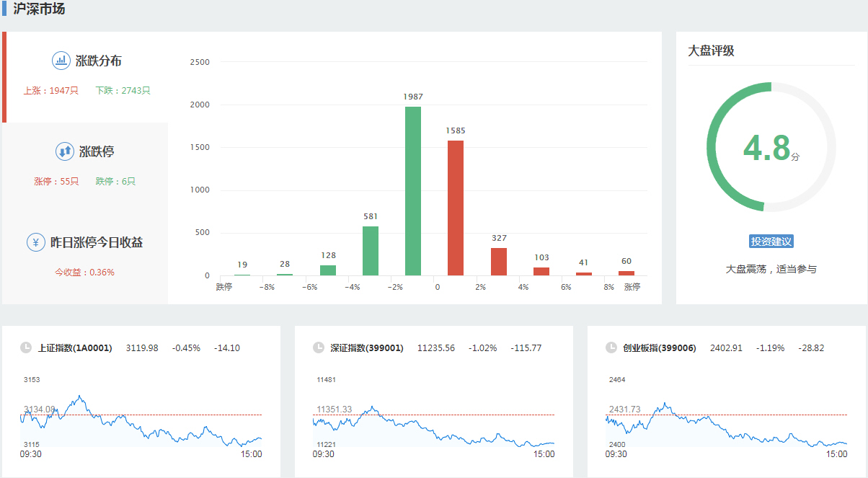
Task: Open the 昨日涨停今日收益 tab
Action: point(96,242)
